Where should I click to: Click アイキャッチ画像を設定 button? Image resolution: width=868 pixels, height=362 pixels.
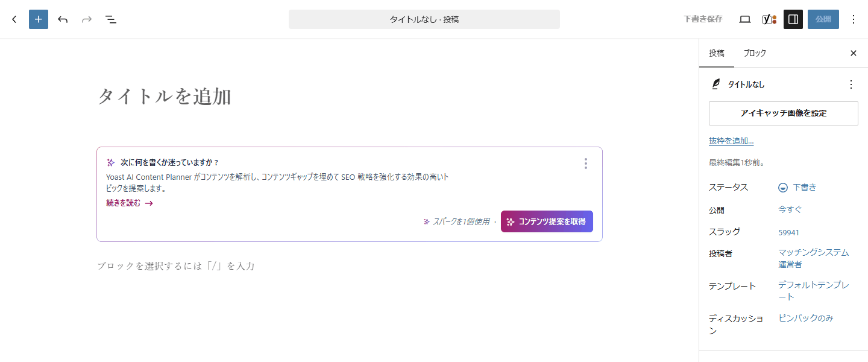784,113
